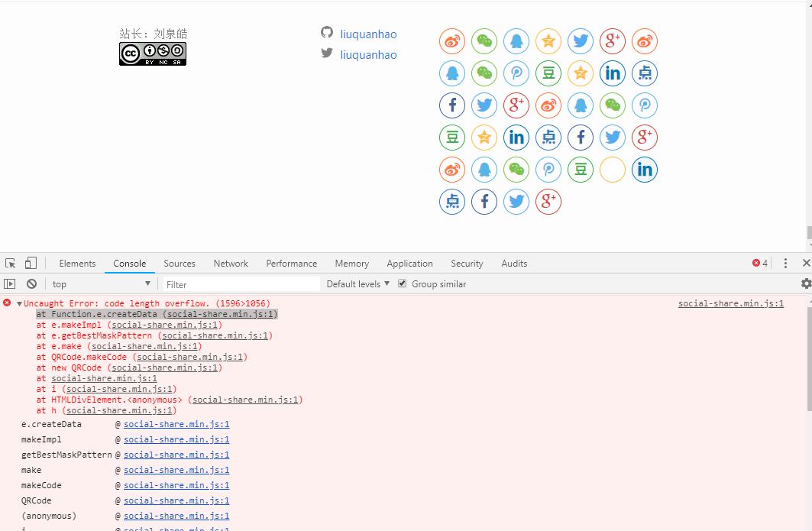Click the blank yellow-outlined share circle
The image size is (812, 531).
tap(613, 170)
